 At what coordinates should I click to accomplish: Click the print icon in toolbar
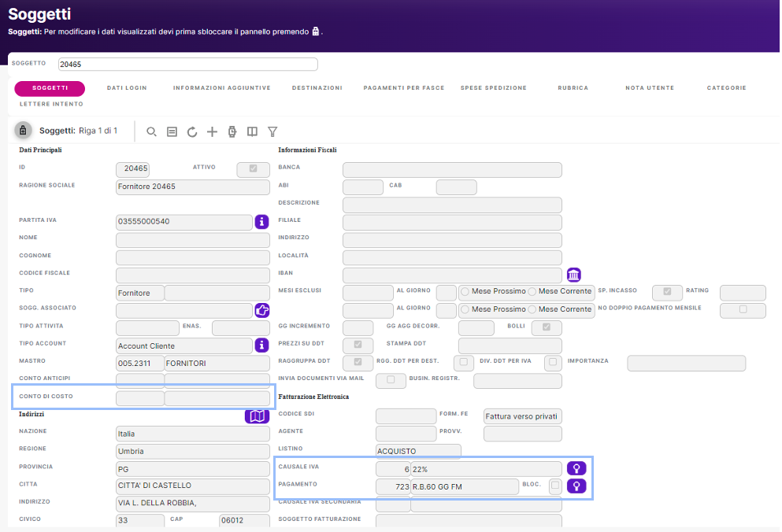[x=232, y=131]
